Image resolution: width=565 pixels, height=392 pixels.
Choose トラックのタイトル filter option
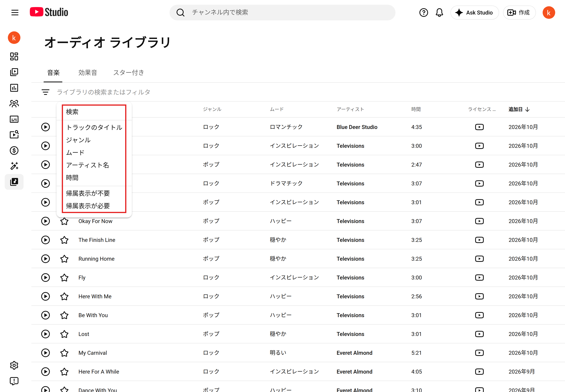pos(94,127)
